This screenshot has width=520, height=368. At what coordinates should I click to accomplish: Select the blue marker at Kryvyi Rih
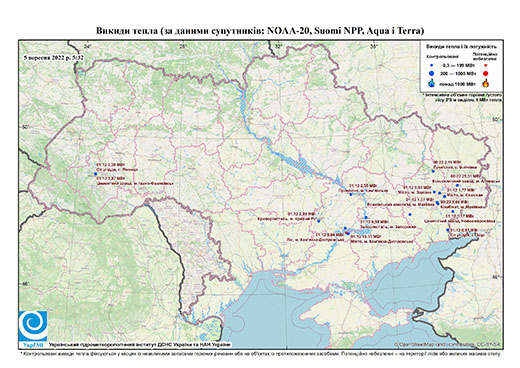[x=319, y=221]
